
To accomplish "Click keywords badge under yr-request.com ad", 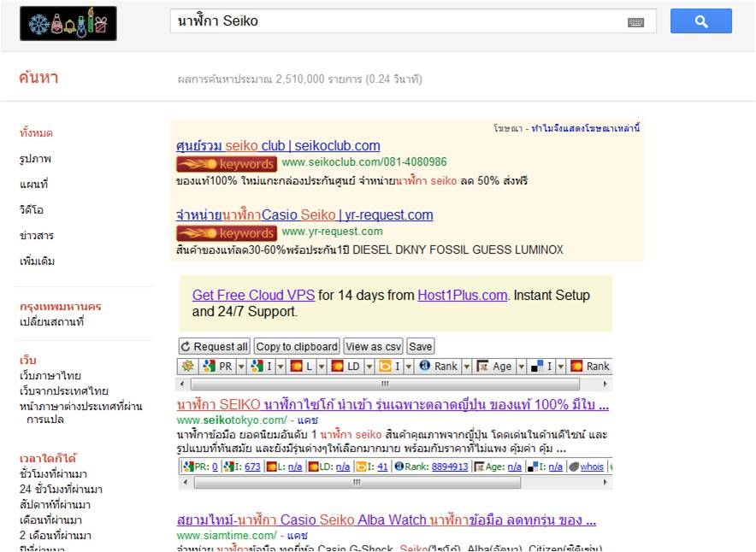I will pyautogui.click(x=227, y=233).
